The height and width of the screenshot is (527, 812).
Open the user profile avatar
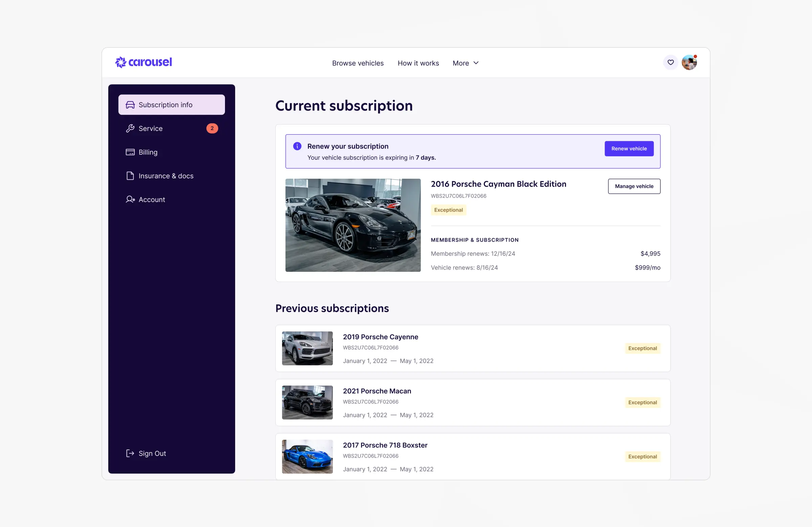(x=689, y=63)
